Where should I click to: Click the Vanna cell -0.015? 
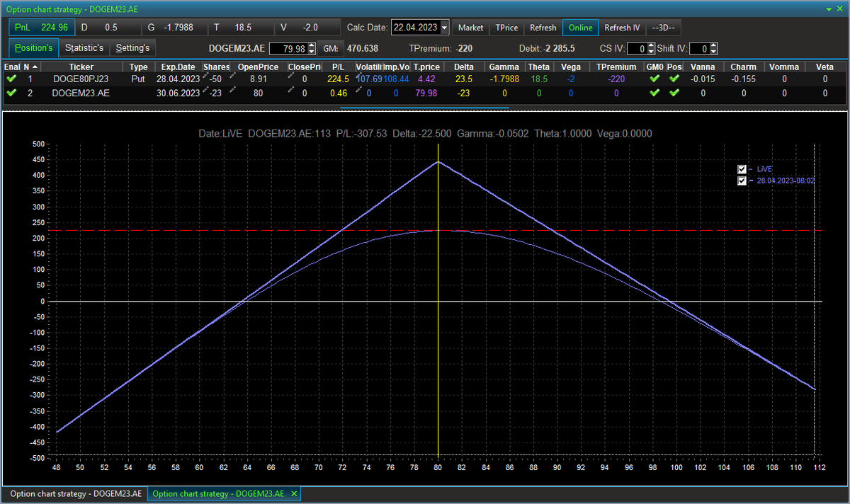(702, 79)
